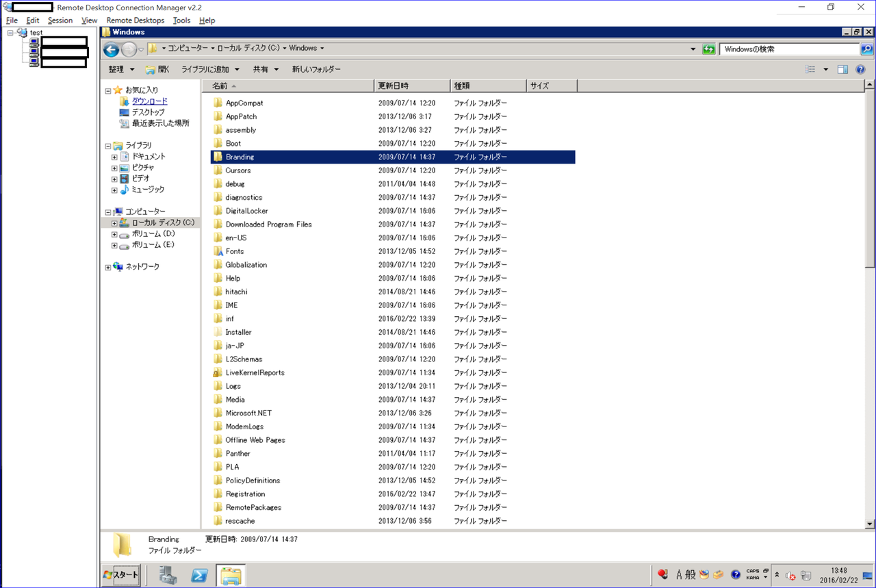Expand the ローカル ディスク (C:) tree node
876x588 pixels.
click(114, 223)
